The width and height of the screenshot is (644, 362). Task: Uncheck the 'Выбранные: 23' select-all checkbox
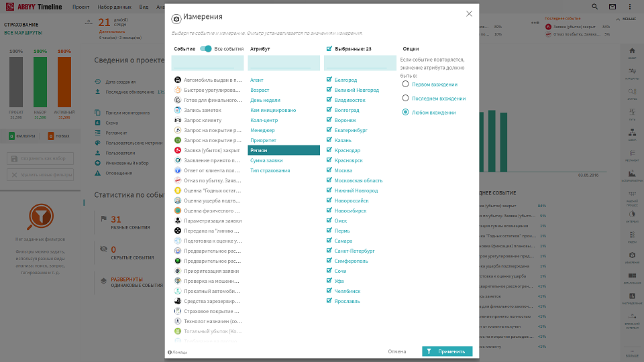pos(329,49)
